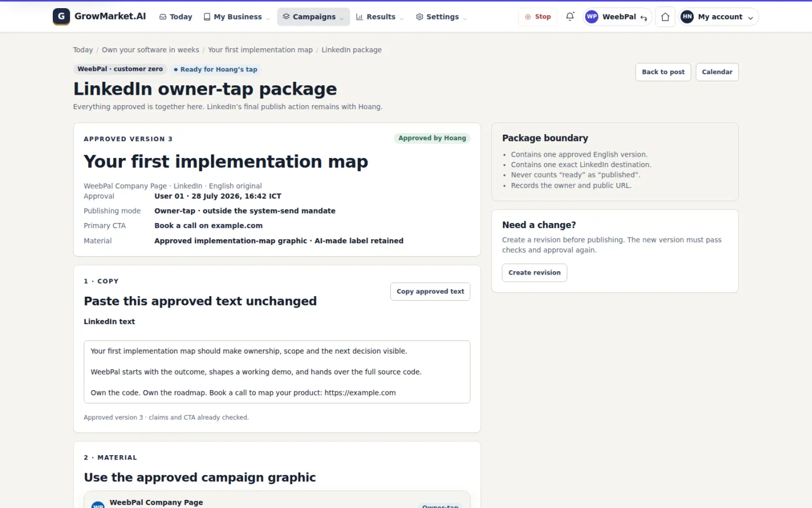Image resolution: width=812 pixels, height=508 pixels.
Task: Click the Approved version 3 claims checked note
Action: (166, 417)
